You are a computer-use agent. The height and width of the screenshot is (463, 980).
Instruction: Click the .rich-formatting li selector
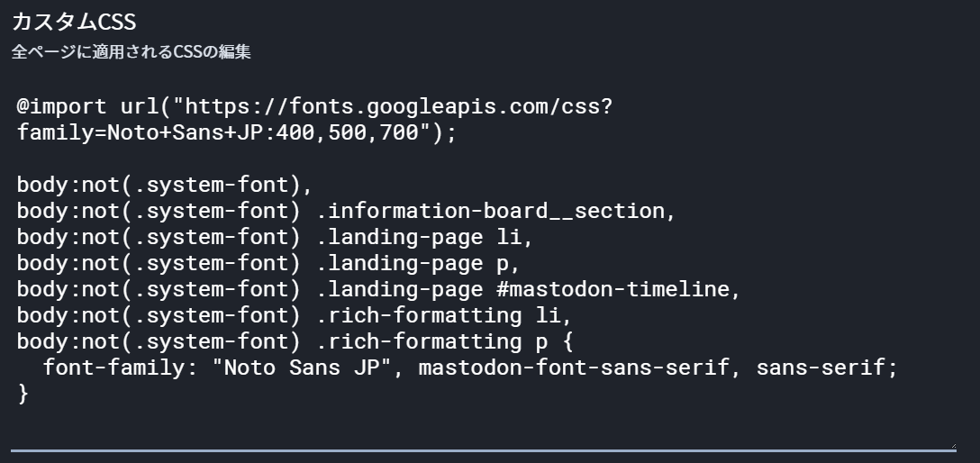point(444,316)
